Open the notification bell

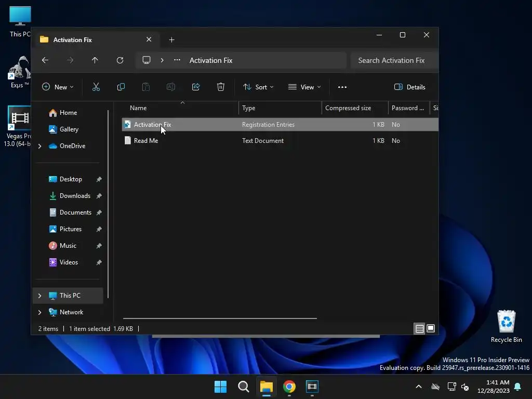click(518, 387)
